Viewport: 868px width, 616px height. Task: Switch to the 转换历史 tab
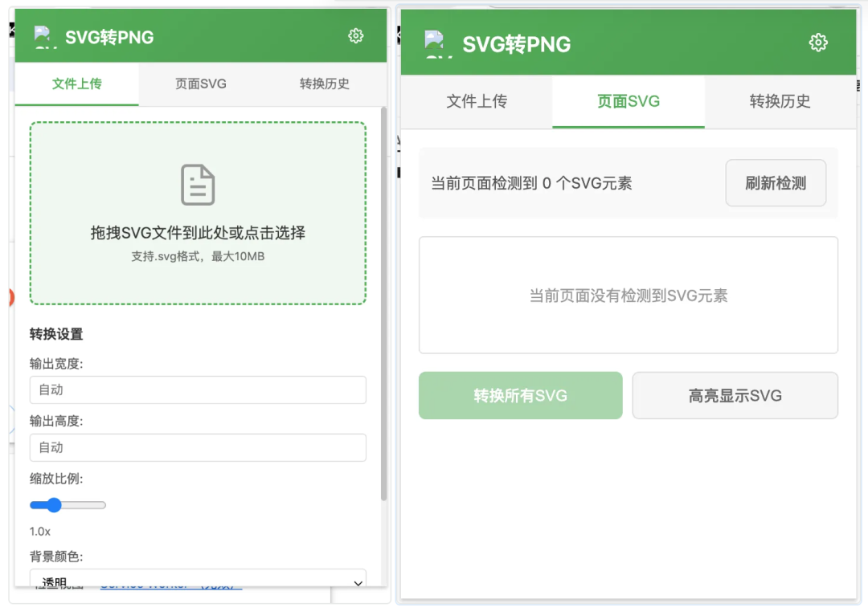pos(325,84)
